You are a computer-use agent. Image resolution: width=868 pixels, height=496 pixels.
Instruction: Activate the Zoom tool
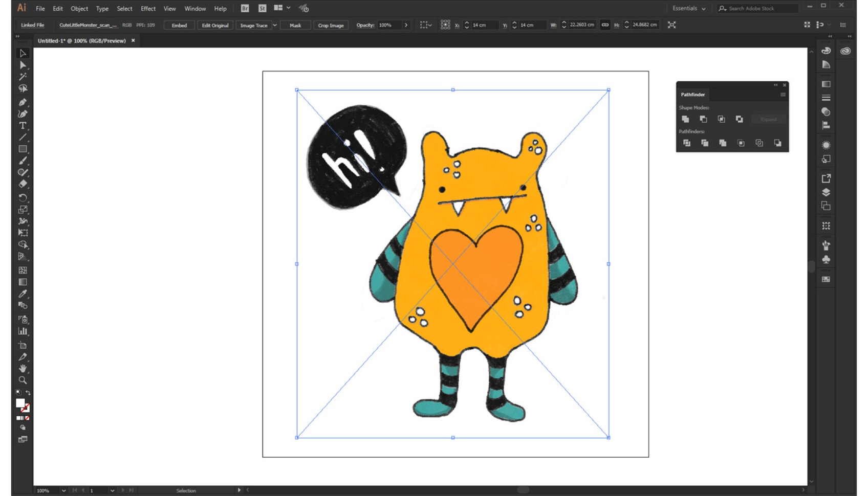click(23, 380)
